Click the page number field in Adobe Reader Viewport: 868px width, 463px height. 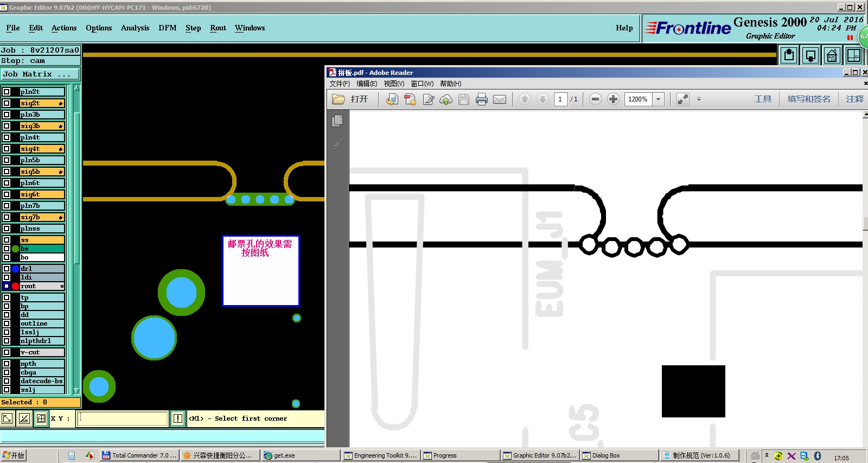[560, 99]
